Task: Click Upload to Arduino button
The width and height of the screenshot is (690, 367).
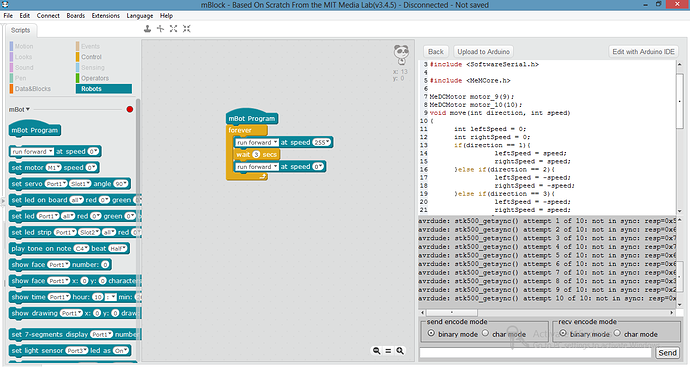Action: (x=483, y=51)
